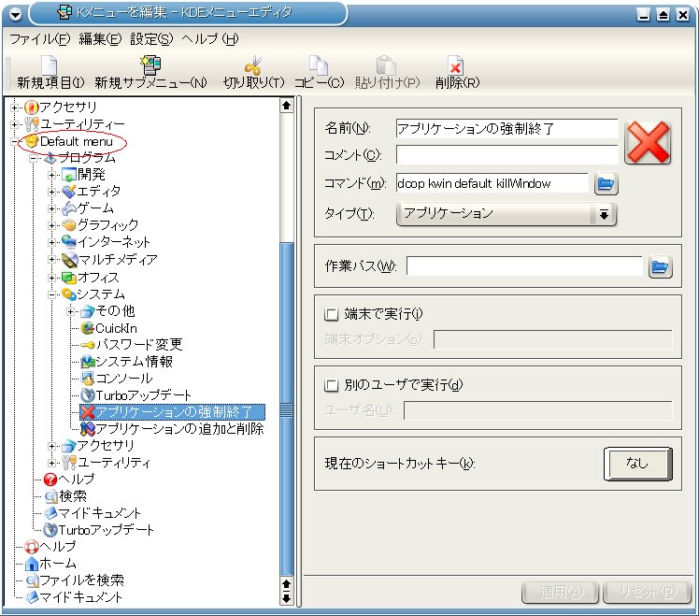699x616 pixels.
Task: Click the Default menu folder icon
Action: 32,141
